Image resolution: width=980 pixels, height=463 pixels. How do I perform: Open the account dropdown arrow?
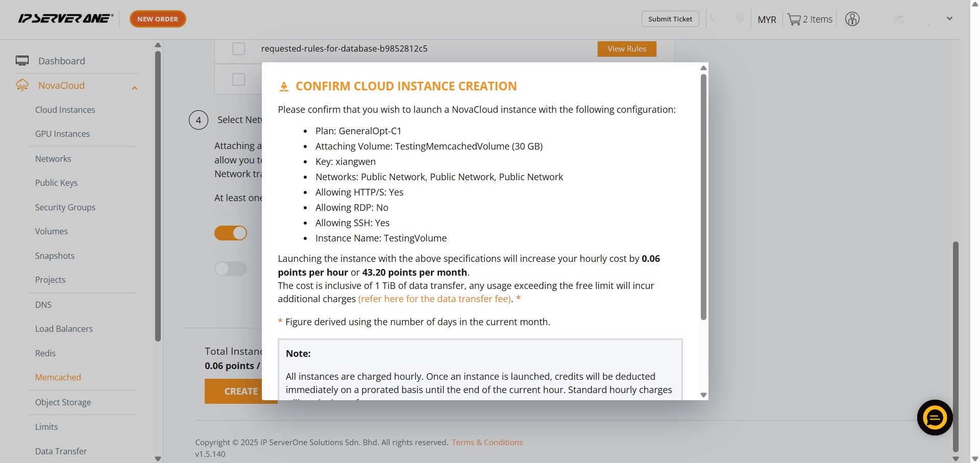[x=949, y=19]
